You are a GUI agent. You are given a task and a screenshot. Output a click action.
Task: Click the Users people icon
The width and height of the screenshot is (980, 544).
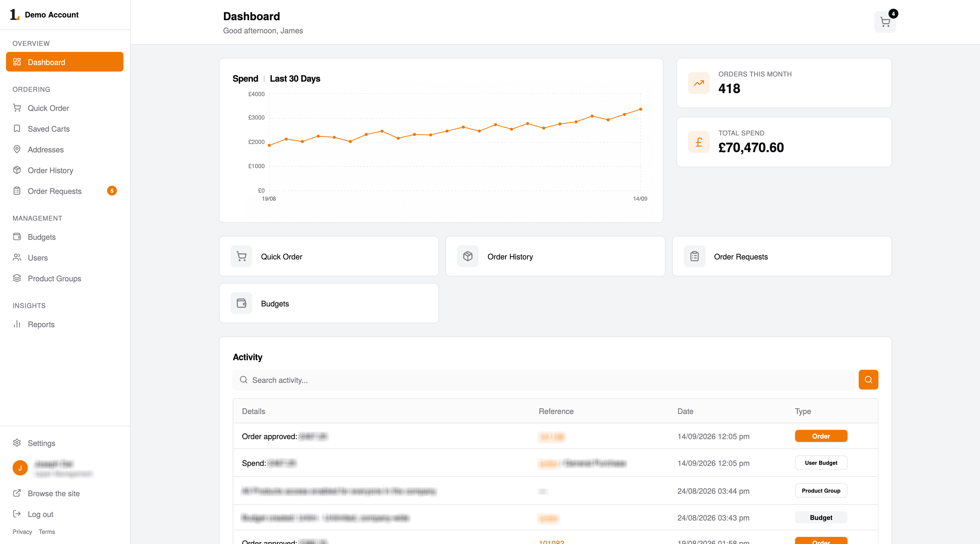click(x=17, y=257)
